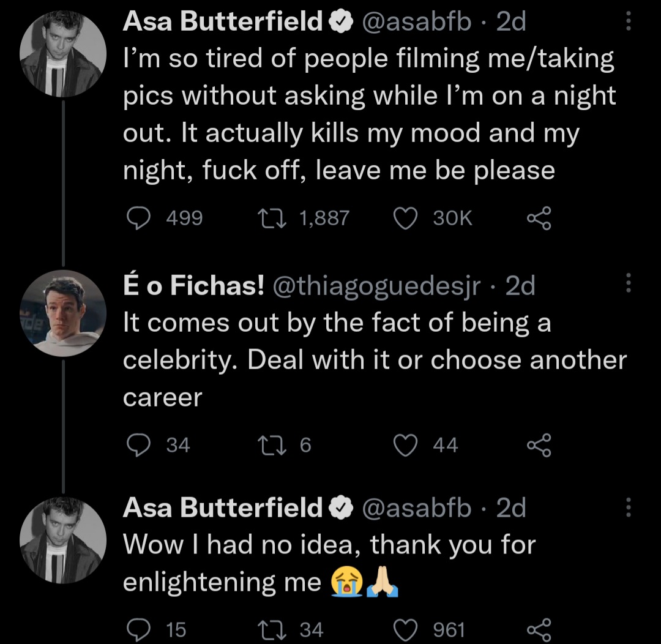
Task: View the É o Fichas! profile picture
Action: (x=64, y=313)
